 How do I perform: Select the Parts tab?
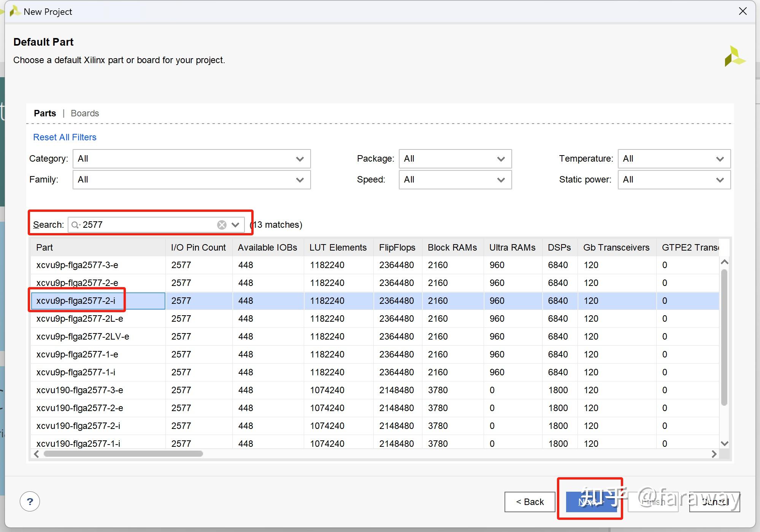click(x=45, y=113)
